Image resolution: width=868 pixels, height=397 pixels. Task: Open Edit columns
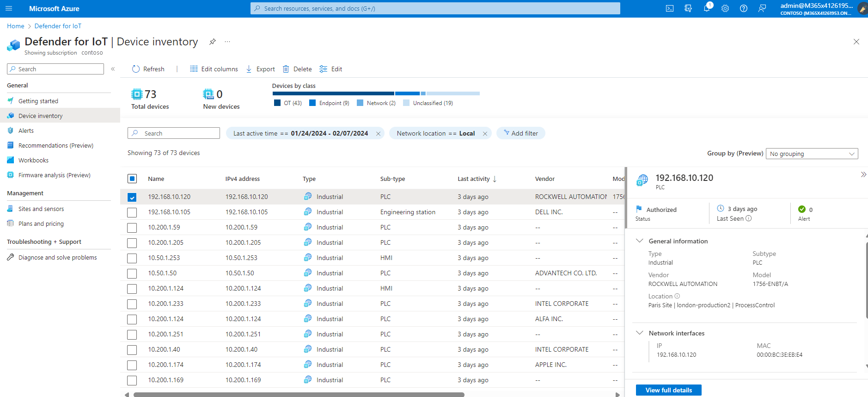click(x=214, y=69)
